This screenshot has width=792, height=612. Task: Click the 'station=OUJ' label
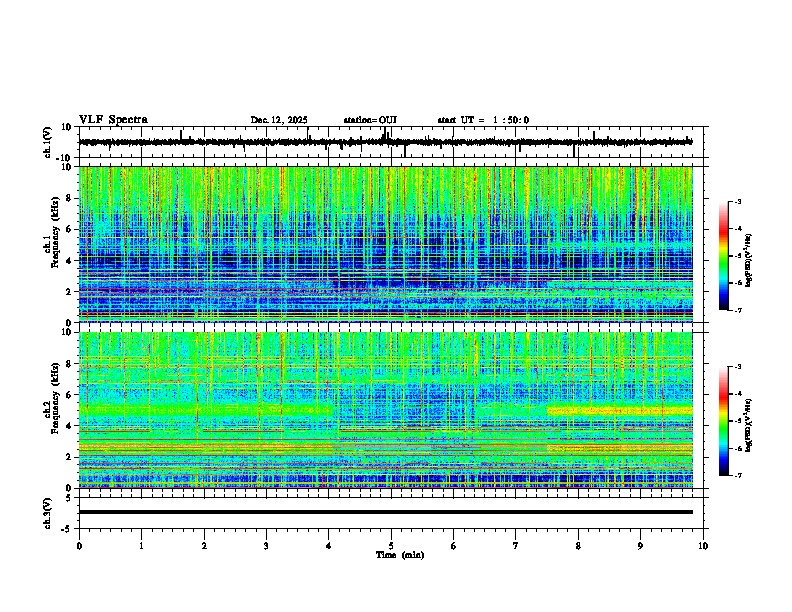click(370, 120)
